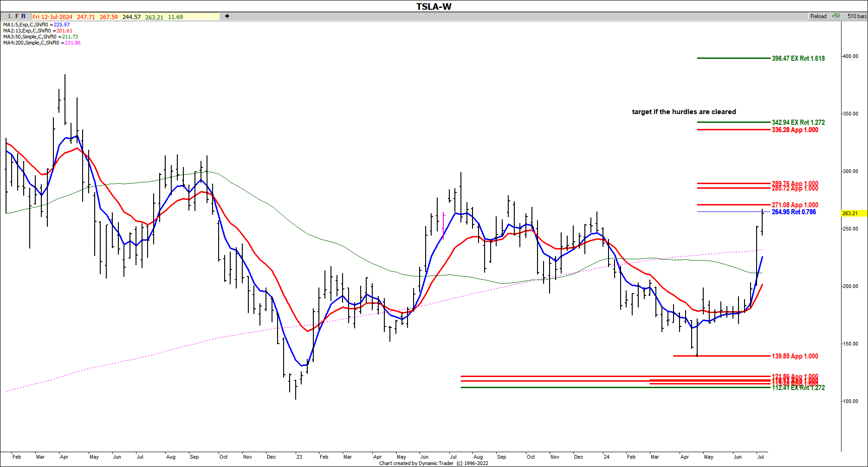Click the 300.00 price axis label
Image resolution: width=868 pixels, height=467 pixels.
pyautogui.click(x=850, y=171)
